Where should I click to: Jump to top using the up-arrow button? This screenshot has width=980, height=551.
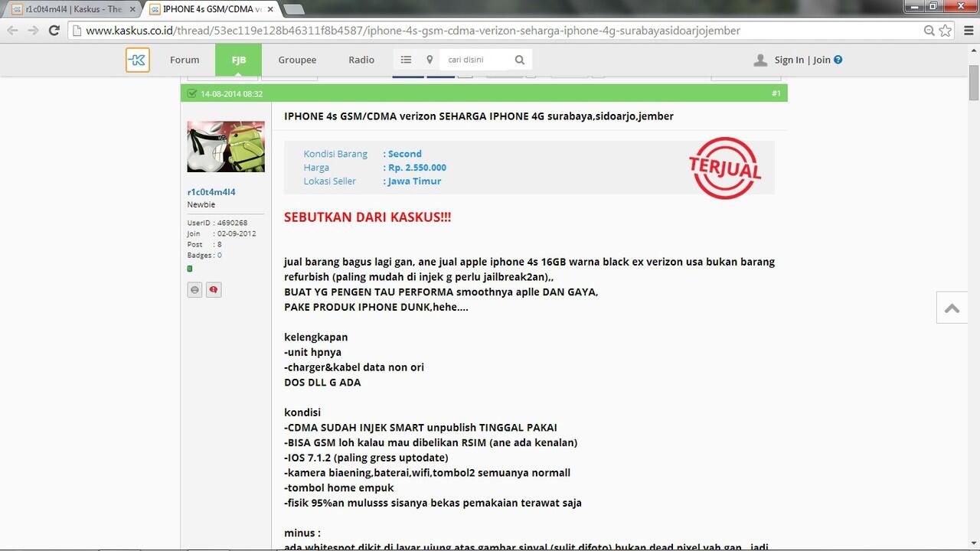point(952,308)
